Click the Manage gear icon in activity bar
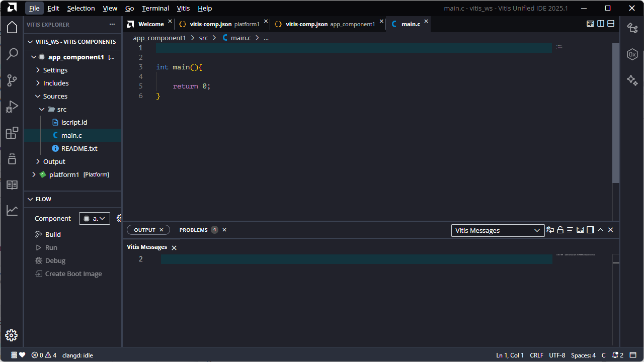Image resolution: width=644 pixels, height=362 pixels. (x=12, y=335)
